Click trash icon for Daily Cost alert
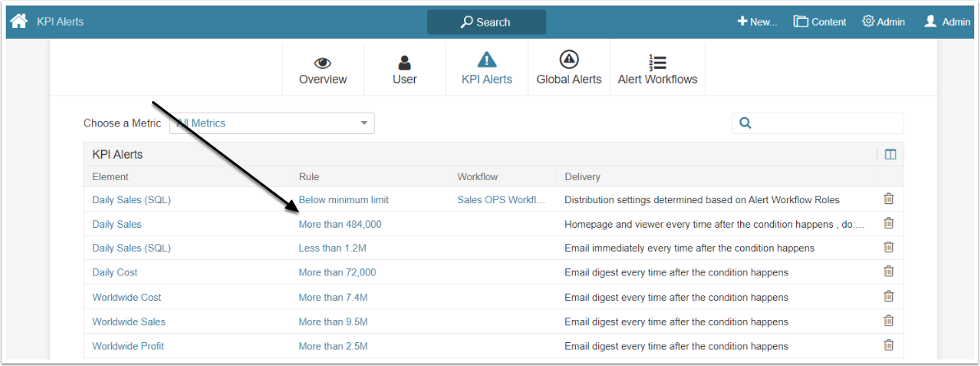Image resolution: width=980 pixels, height=366 pixels. click(x=888, y=272)
